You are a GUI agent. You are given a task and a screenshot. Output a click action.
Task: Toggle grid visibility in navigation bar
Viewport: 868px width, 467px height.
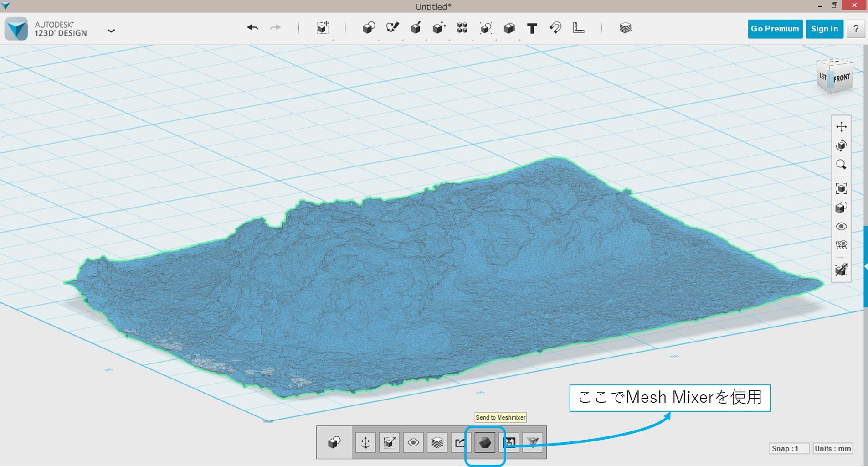pos(841,245)
